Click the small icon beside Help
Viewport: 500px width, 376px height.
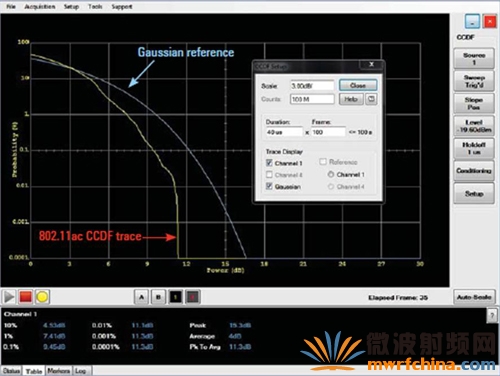(x=371, y=99)
